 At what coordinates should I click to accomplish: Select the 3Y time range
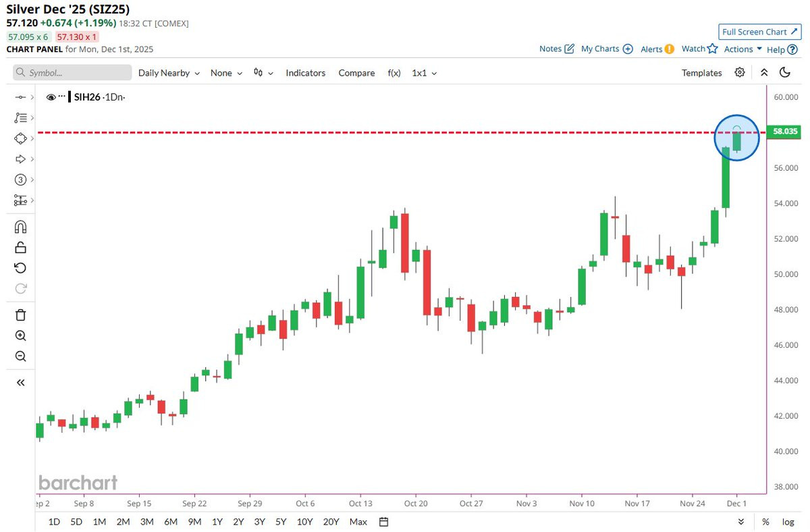[x=259, y=521]
